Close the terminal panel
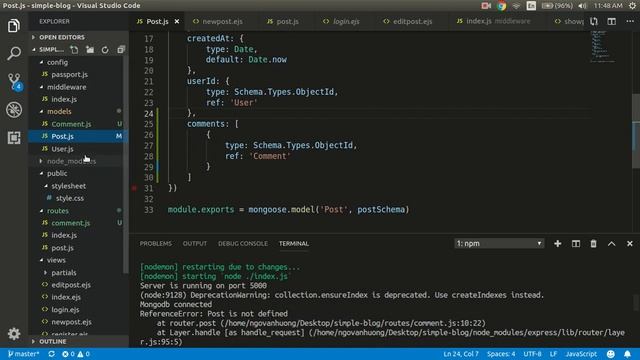Image resolution: width=640 pixels, height=360 pixels. coord(629,244)
